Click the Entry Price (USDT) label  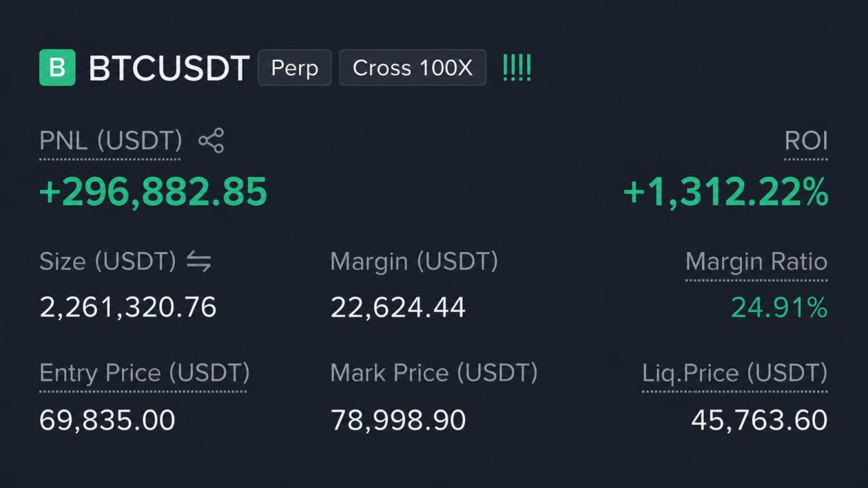pos(144,373)
